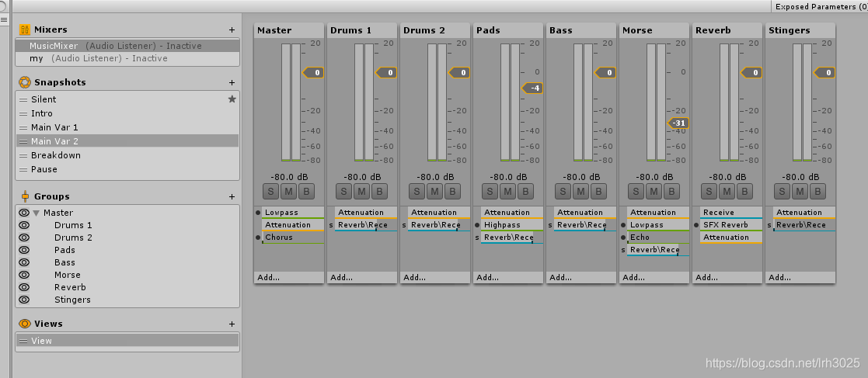Mute the Reverb channel
This screenshot has height=378, width=868.
pyautogui.click(x=727, y=192)
